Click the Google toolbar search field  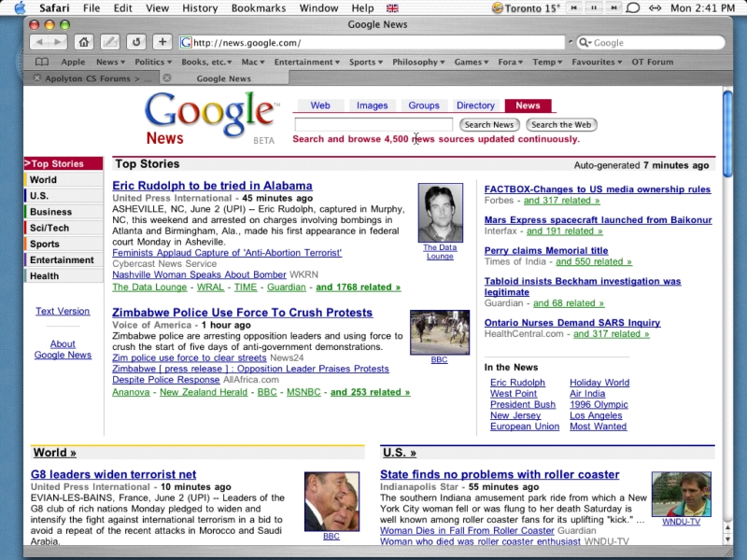click(650, 42)
